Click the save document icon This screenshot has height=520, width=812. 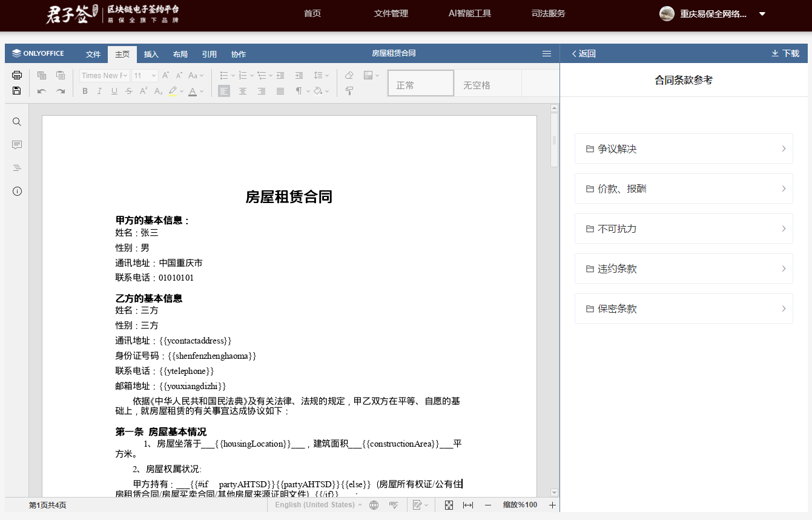coord(17,91)
